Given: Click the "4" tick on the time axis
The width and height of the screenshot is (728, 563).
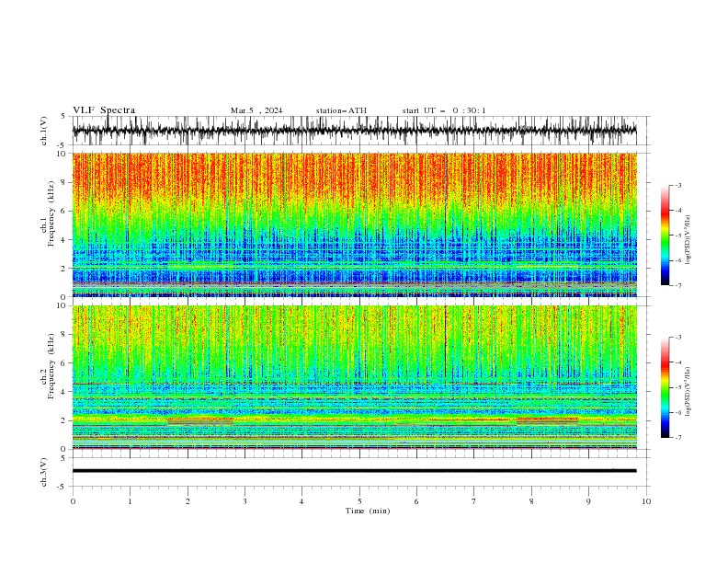Looking at the screenshot, I should click(301, 501).
